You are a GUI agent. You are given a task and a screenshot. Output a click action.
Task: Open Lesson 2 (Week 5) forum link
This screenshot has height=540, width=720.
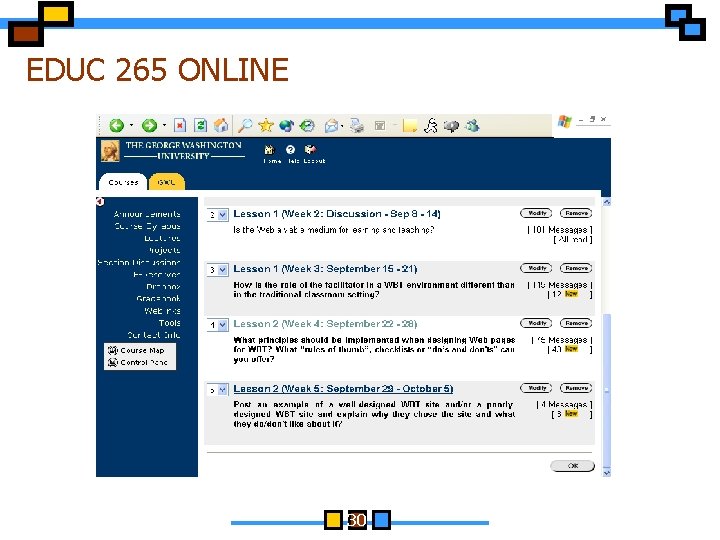343,388
